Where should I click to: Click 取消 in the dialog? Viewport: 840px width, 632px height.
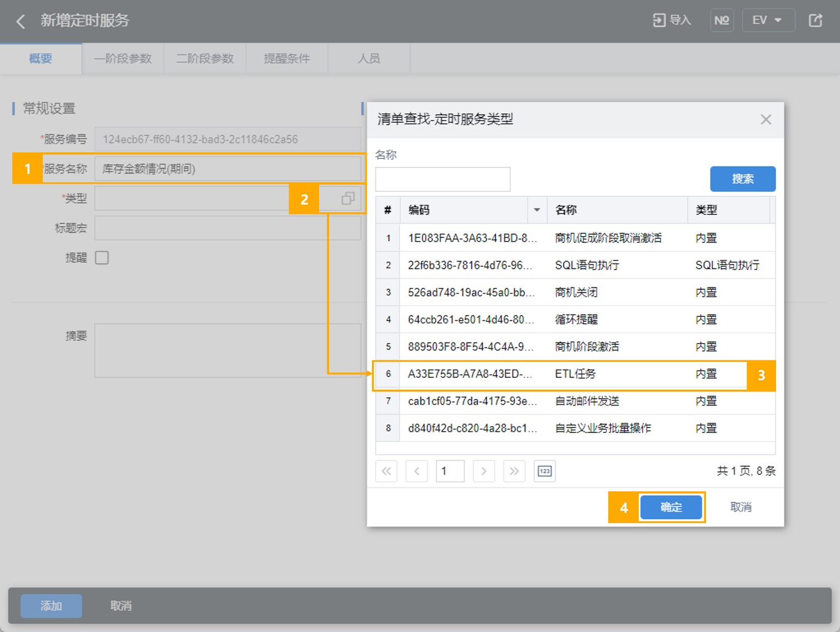740,507
